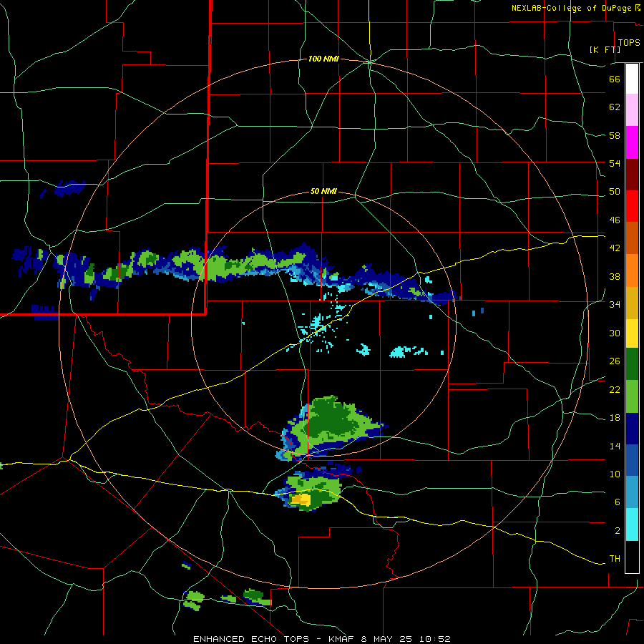Viewport: 644px width, 644px height.
Task: Click the cyan legend swatch
Action: (x=632, y=525)
